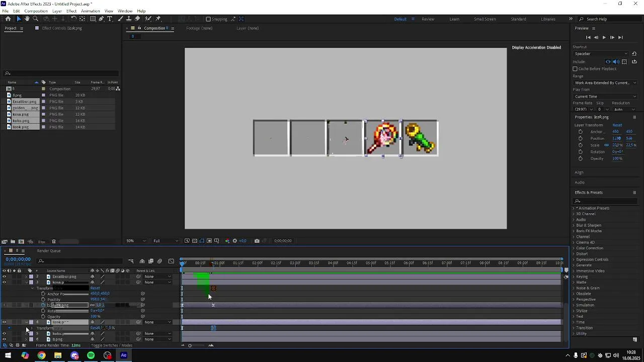Open the 50% magnification dropdown

137,241
